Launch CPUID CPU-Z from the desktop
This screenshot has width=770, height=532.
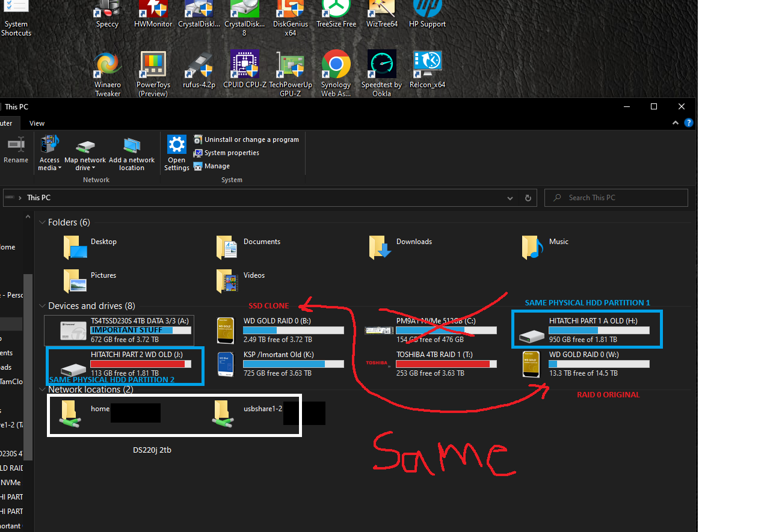(x=245, y=70)
